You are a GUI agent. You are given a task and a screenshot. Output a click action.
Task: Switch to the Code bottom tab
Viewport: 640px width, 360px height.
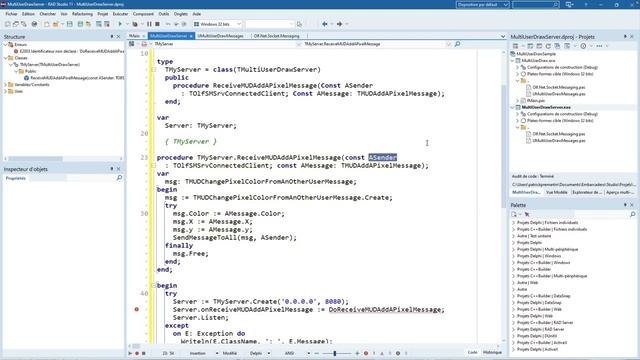pos(472,352)
